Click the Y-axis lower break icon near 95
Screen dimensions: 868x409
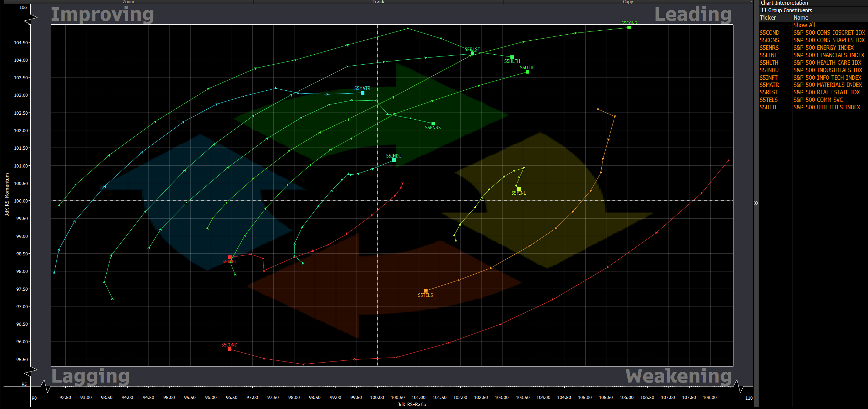point(31,371)
